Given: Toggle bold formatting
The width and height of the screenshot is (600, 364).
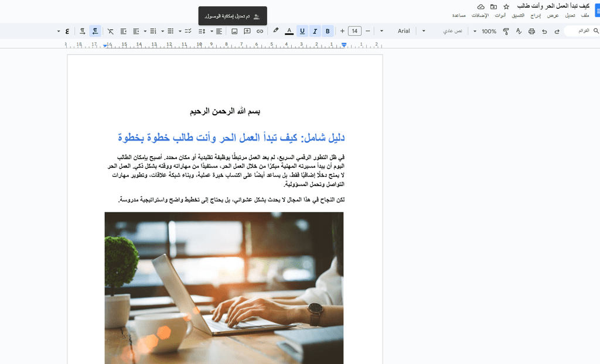Looking at the screenshot, I should (x=328, y=32).
